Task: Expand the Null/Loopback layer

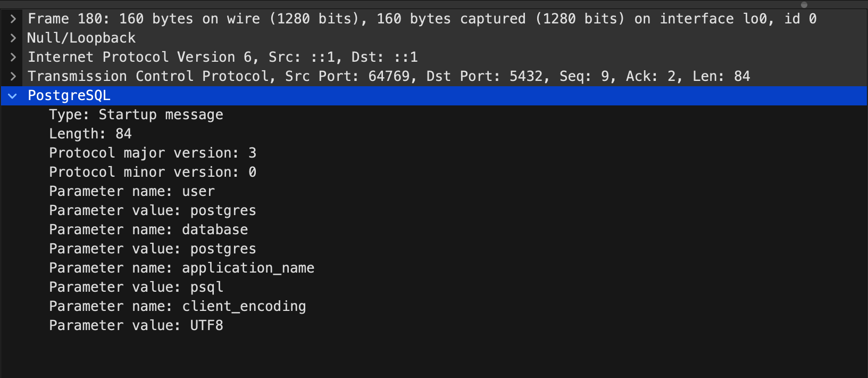Action: (x=12, y=38)
